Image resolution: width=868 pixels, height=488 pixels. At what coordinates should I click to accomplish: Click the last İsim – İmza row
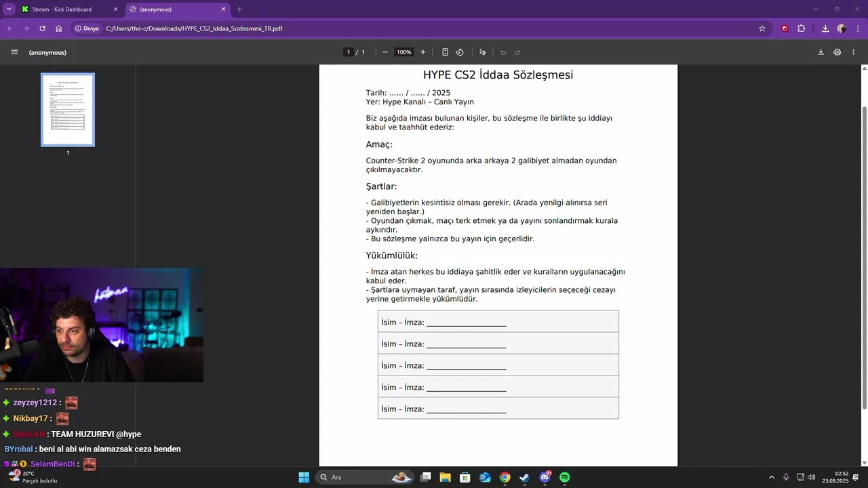[498, 408]
